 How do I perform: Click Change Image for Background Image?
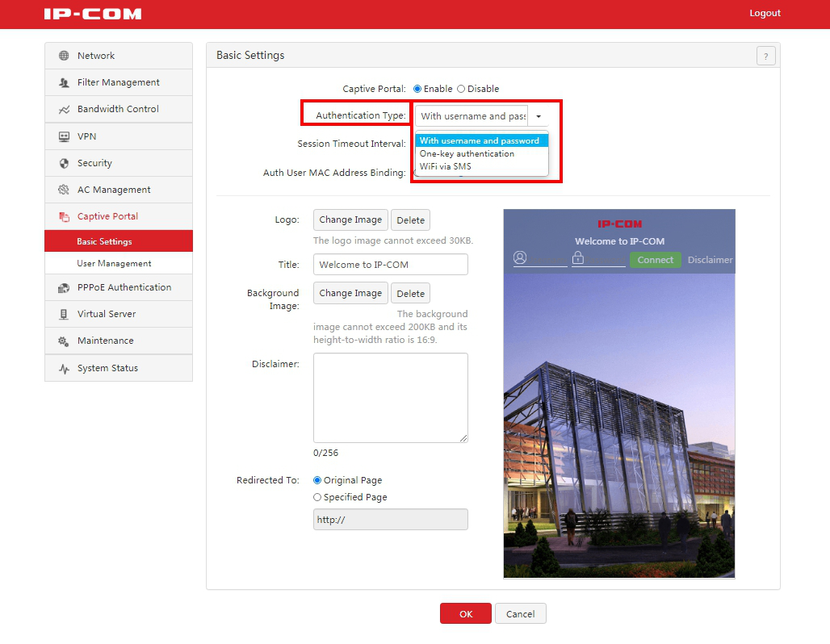[350, 293]
